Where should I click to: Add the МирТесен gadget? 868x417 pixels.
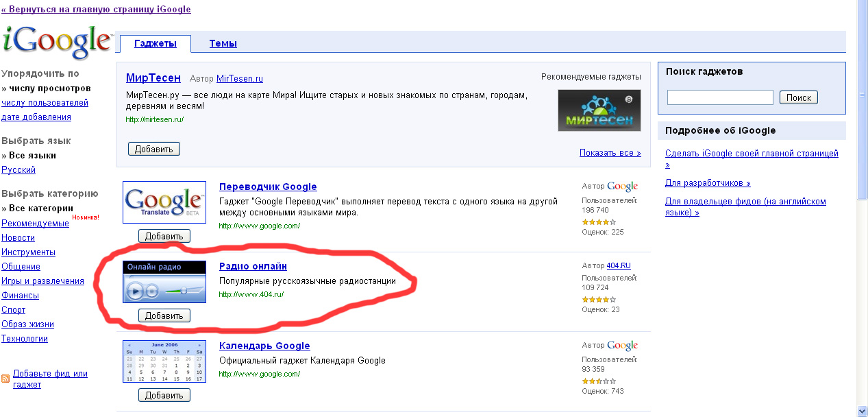pyautogui.click(x=154, y=149)
